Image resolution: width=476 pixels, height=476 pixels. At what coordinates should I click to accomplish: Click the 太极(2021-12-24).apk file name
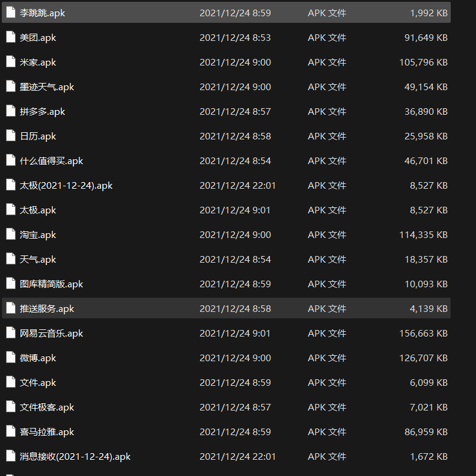(x=66, y=185)
